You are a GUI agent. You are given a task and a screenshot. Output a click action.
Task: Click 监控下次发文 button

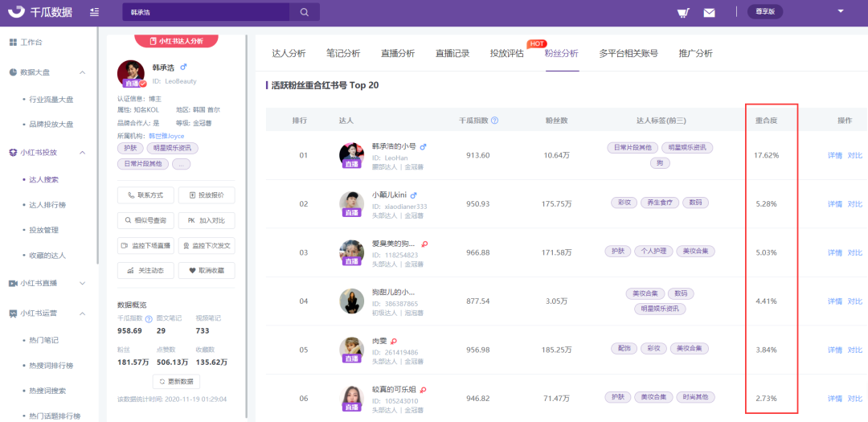[207, 245]
